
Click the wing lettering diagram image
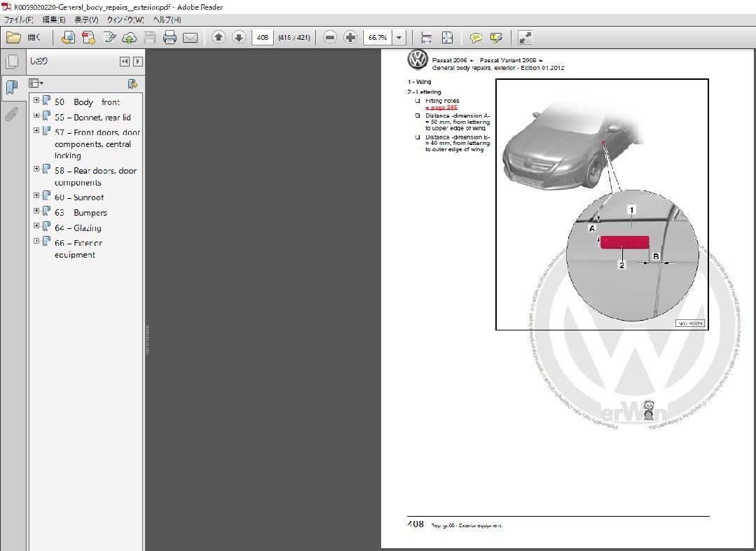point(602,204)
